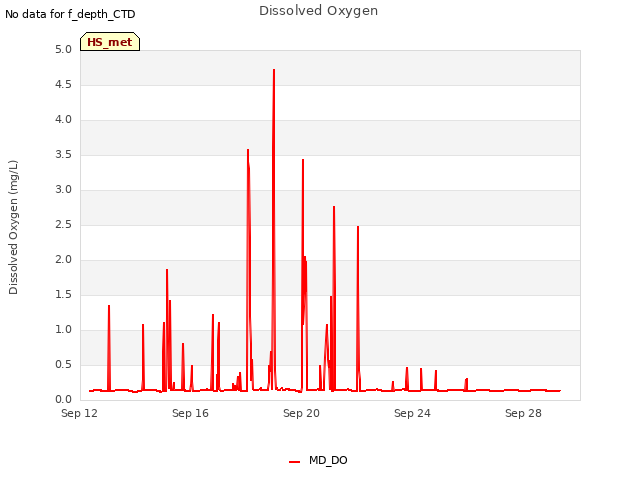Image resolution: width=640 pixels, height=480 pixels.
Task: Click the red MD_DO legend line marker
Action: pos(294,462)
